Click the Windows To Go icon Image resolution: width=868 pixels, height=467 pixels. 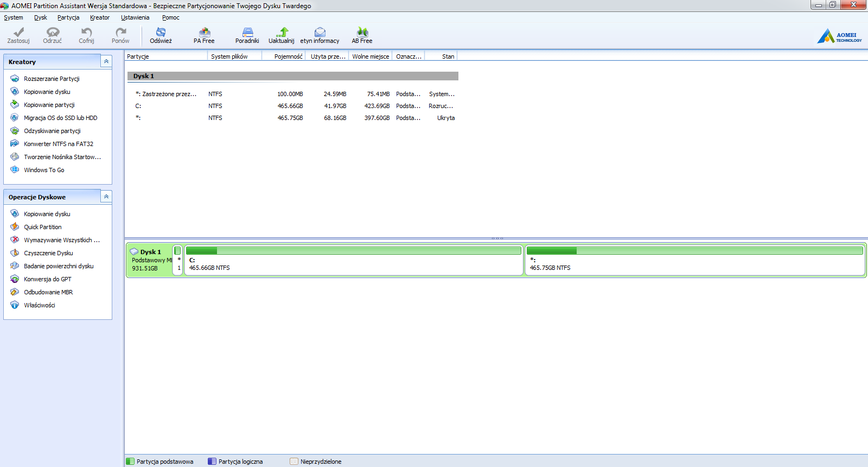(x=15, y=170)
